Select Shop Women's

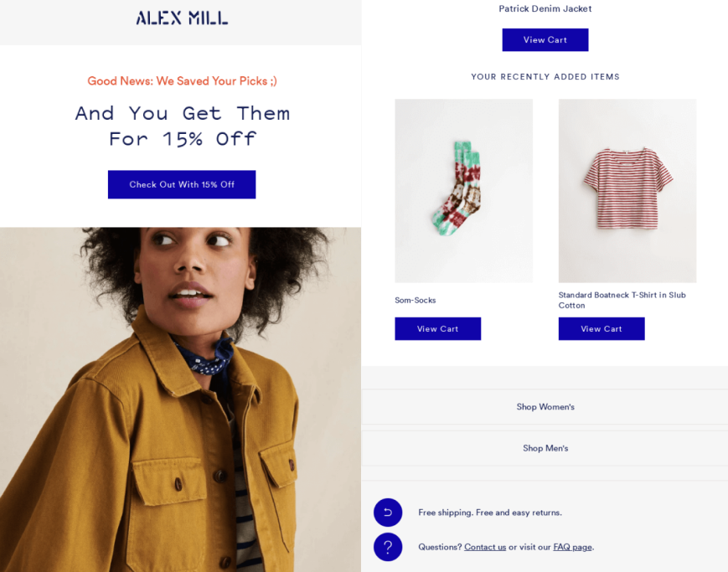click(x=545, y=406)
